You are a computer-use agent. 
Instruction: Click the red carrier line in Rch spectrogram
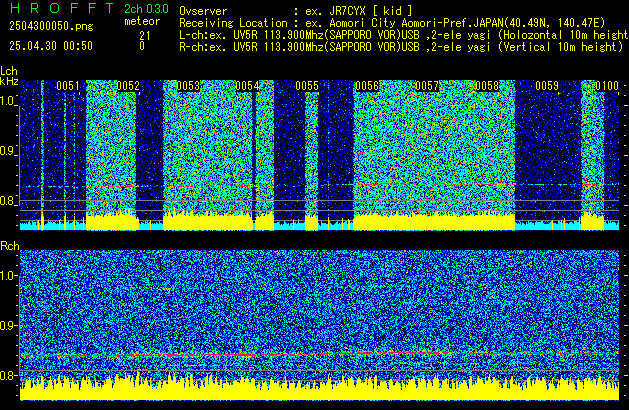[319, 354]
